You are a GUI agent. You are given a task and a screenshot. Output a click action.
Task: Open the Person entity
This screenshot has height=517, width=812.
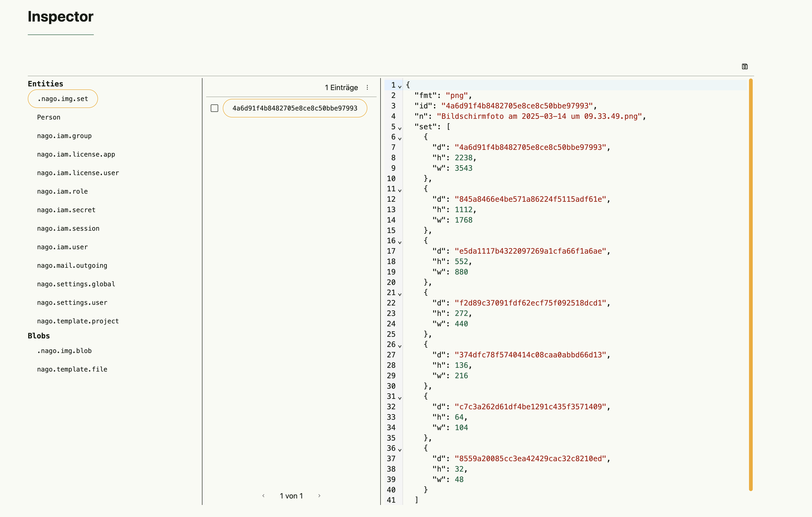pos(49,117)
